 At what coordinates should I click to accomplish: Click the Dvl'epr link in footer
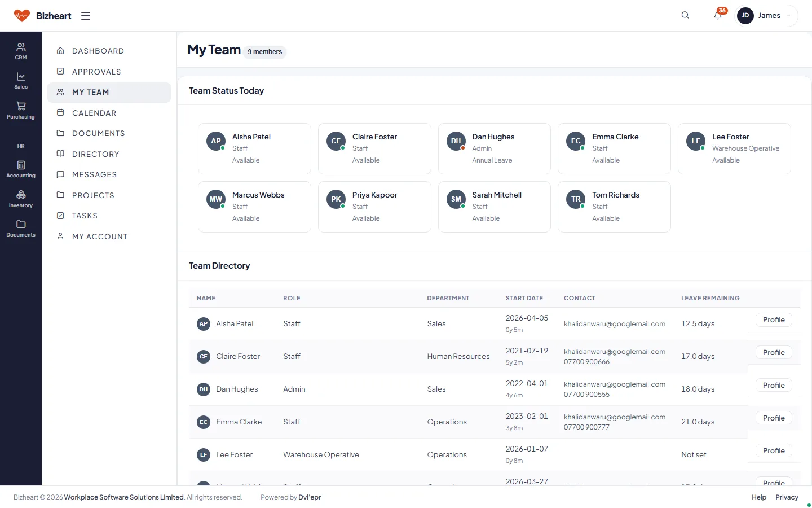pyautogui.click(x=310, y=497)
